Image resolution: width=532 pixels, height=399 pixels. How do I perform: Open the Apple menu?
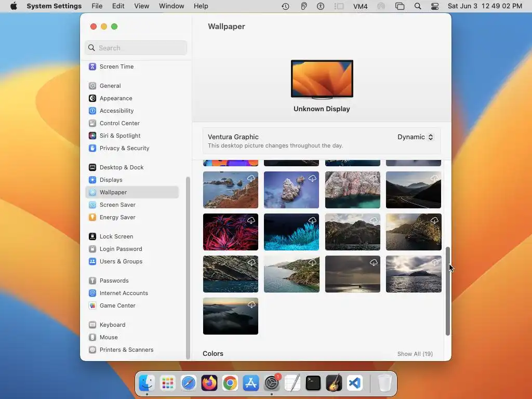click(14, 6)
